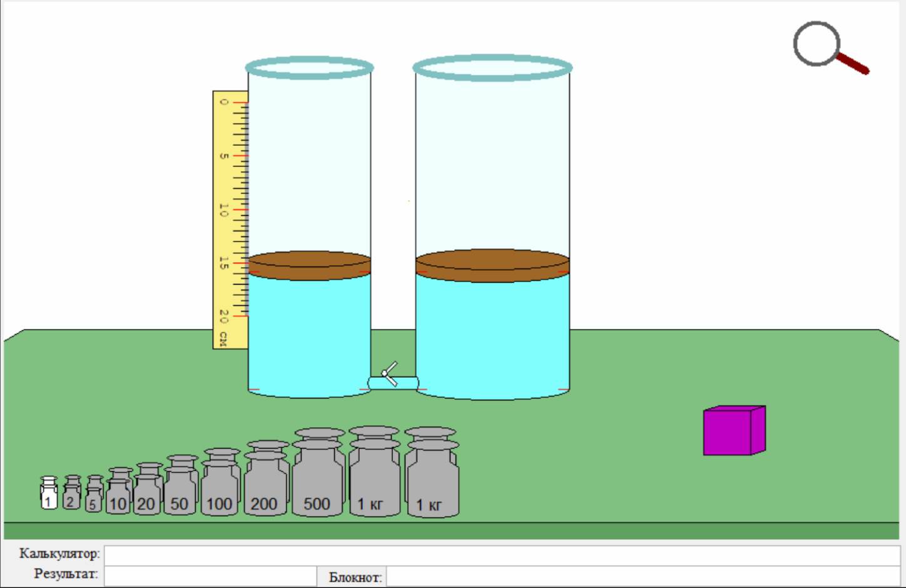Pick the 2 gram weight
The height and width of the screenshot is (588, 906).
(x=72, y=492)
